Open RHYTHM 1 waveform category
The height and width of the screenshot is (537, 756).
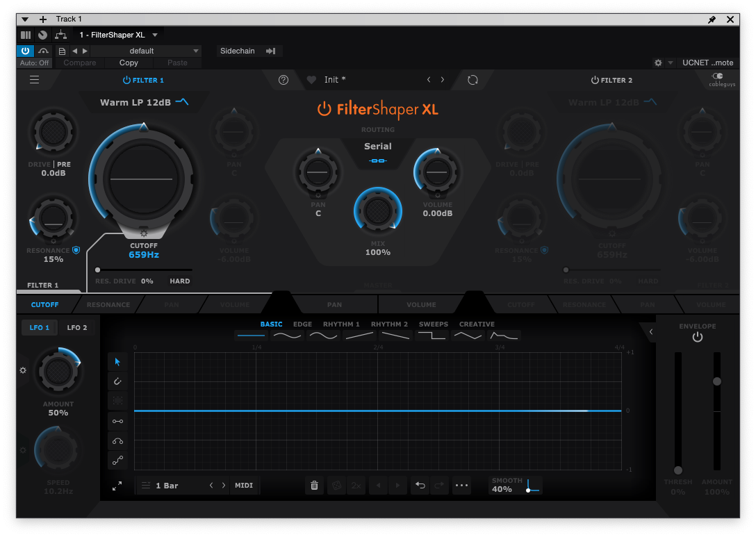click(x=341, y=324)
